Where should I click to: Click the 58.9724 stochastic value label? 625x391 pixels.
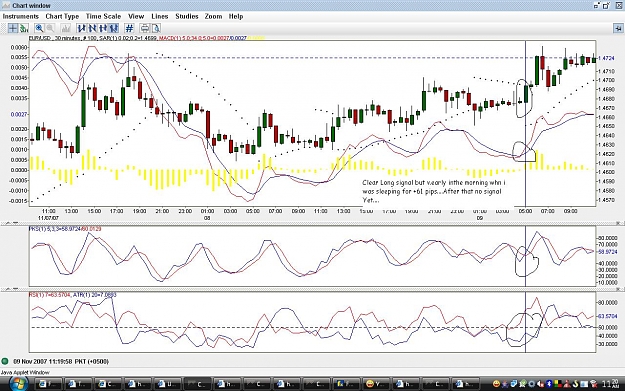click(607, 252)
